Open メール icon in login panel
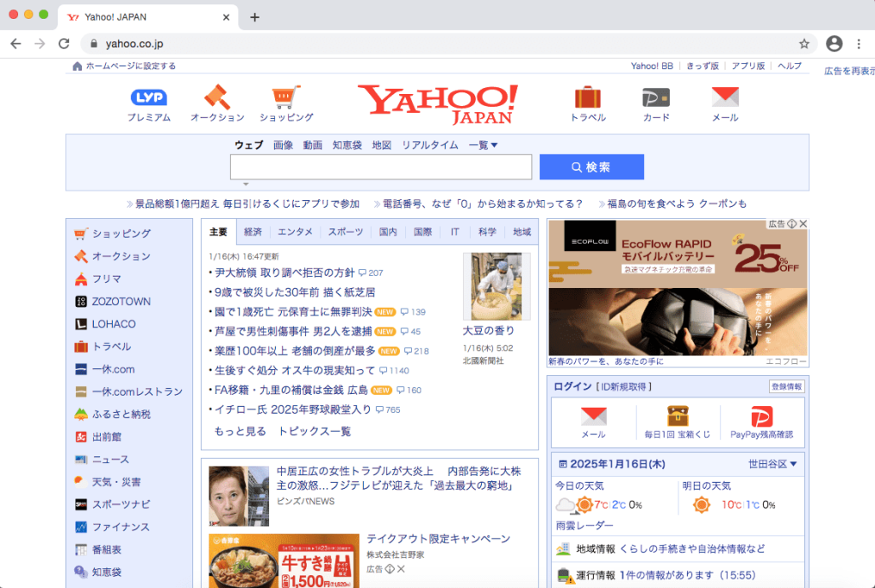 [593, 417]
